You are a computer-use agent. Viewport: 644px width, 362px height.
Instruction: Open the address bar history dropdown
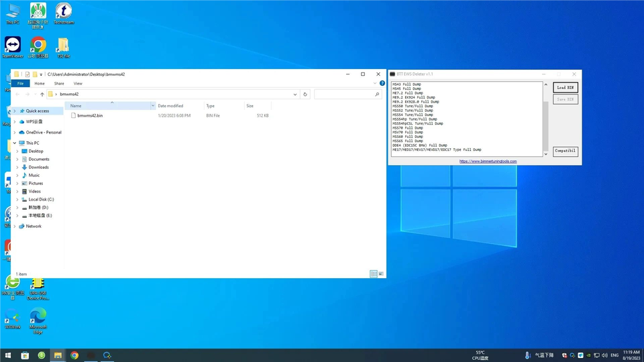[x=296, y=95]
